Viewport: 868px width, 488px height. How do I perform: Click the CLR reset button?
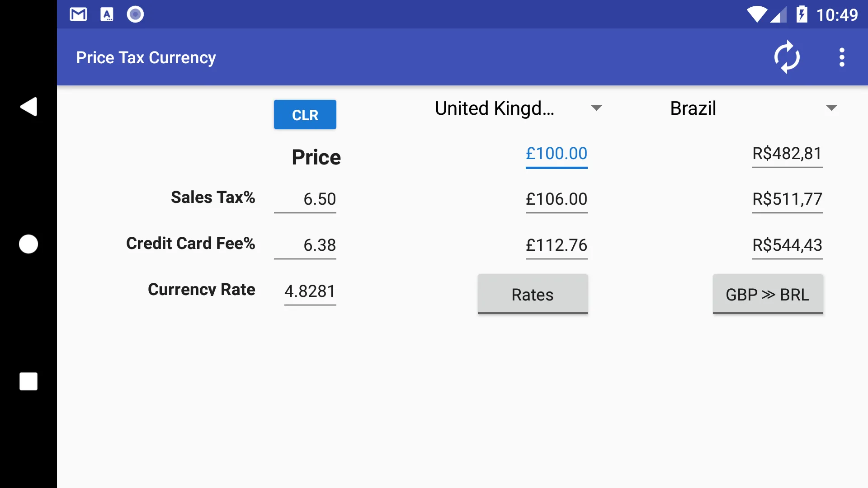click(305, 114)
